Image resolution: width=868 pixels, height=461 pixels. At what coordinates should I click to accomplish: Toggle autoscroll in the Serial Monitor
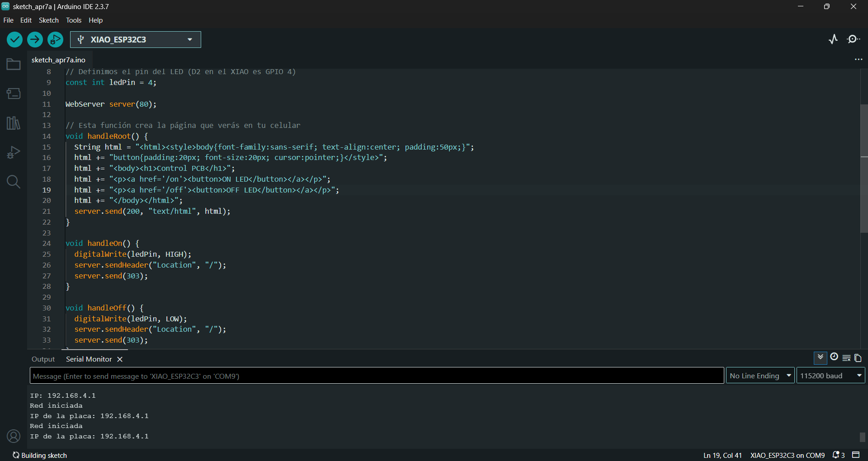point(821,358)
